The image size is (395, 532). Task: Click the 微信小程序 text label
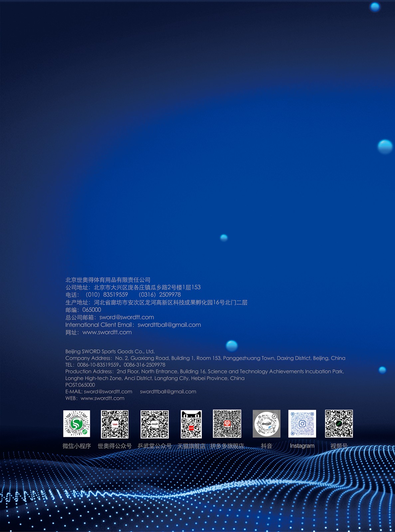tap(77, 446)
